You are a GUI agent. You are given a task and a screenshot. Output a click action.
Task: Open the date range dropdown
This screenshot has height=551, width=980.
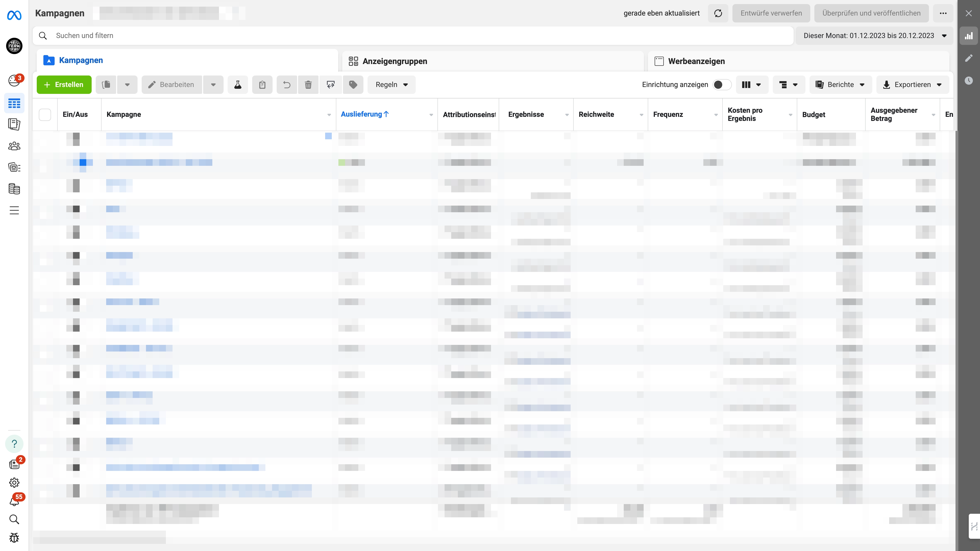(875, 36)
